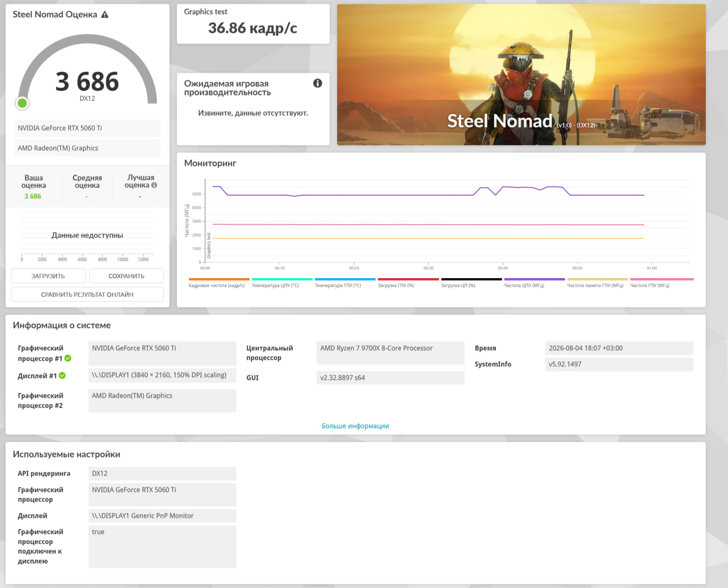Click the green checkmark beside Графический процессор #1

click(68, 358)
